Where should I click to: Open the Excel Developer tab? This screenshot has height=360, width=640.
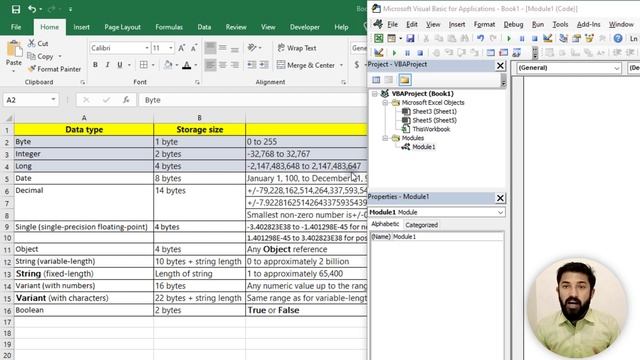(x=304, y=27)
